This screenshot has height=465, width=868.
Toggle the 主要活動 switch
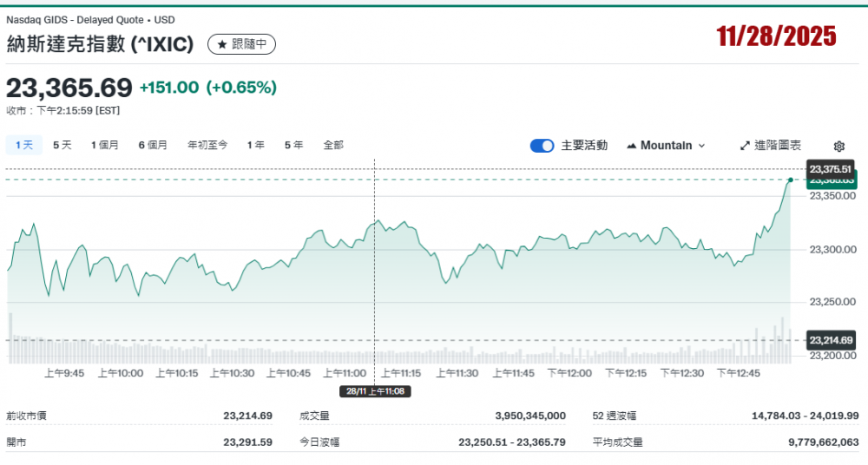tap(542, 146)
